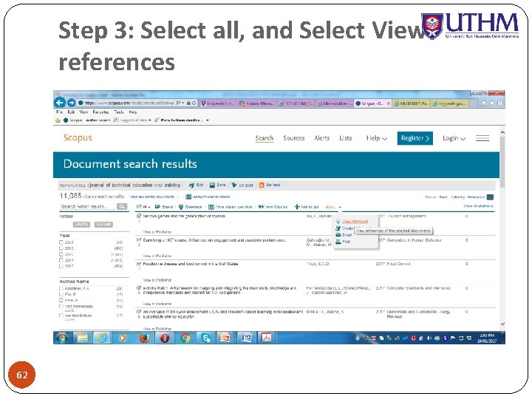Click the Save search icon

(212, 185)
